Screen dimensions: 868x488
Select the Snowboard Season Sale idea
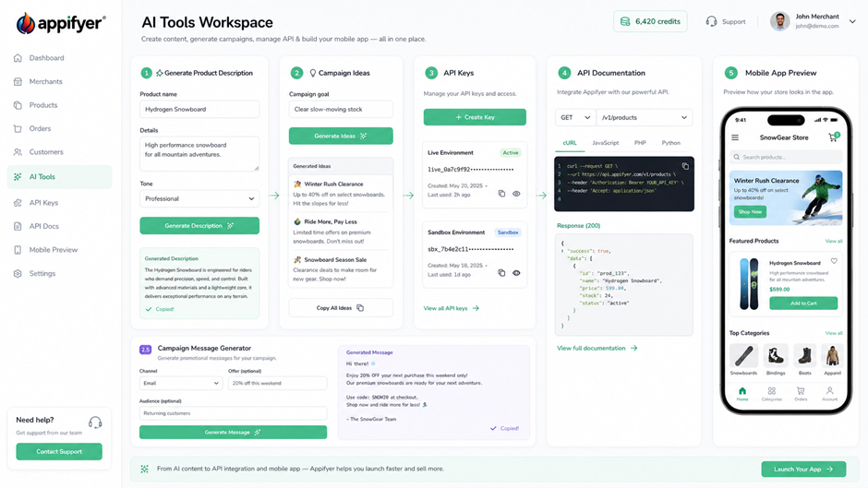point(341,268)
